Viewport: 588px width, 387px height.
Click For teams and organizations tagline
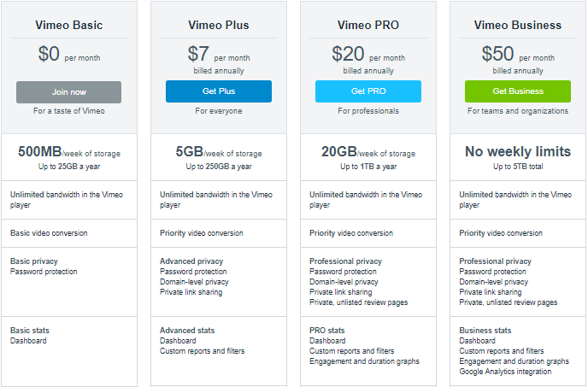pyautogui.click(x=518, y=111)
